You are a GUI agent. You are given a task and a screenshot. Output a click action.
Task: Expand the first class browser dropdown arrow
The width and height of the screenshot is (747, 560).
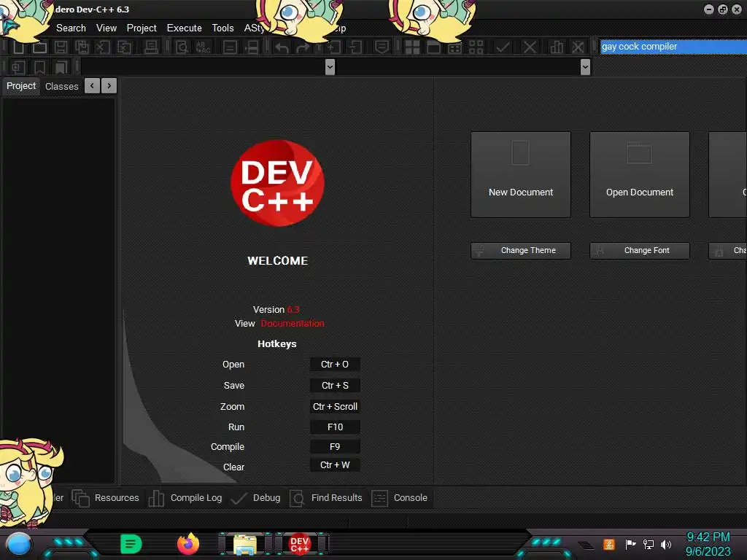[x=330, y=67]
